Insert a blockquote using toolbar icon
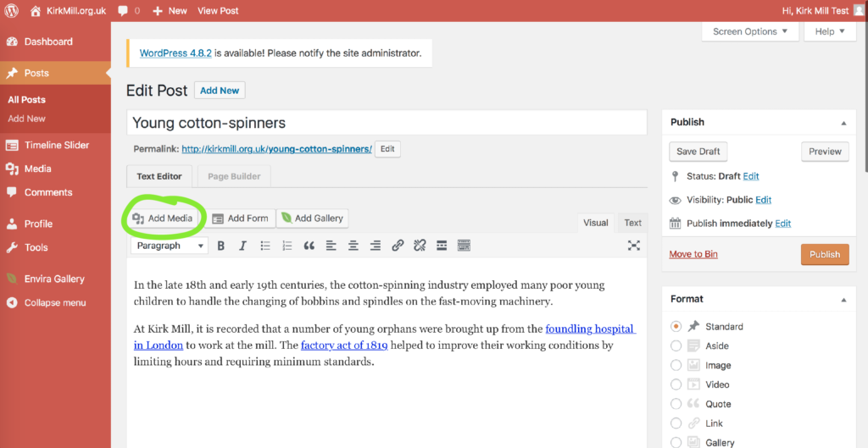The width and height of the screenshot is (868, 448). click(309, 246)
